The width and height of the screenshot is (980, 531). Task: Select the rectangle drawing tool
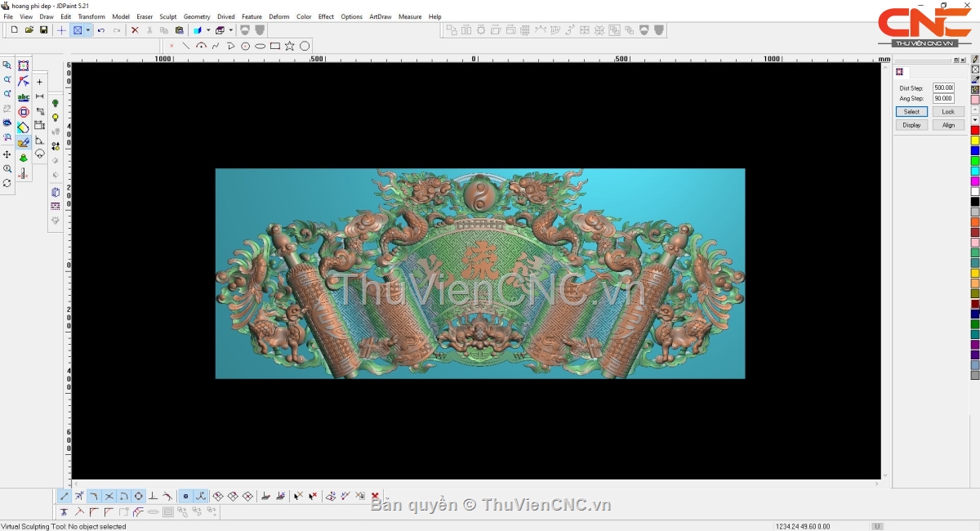coord(275,46)
